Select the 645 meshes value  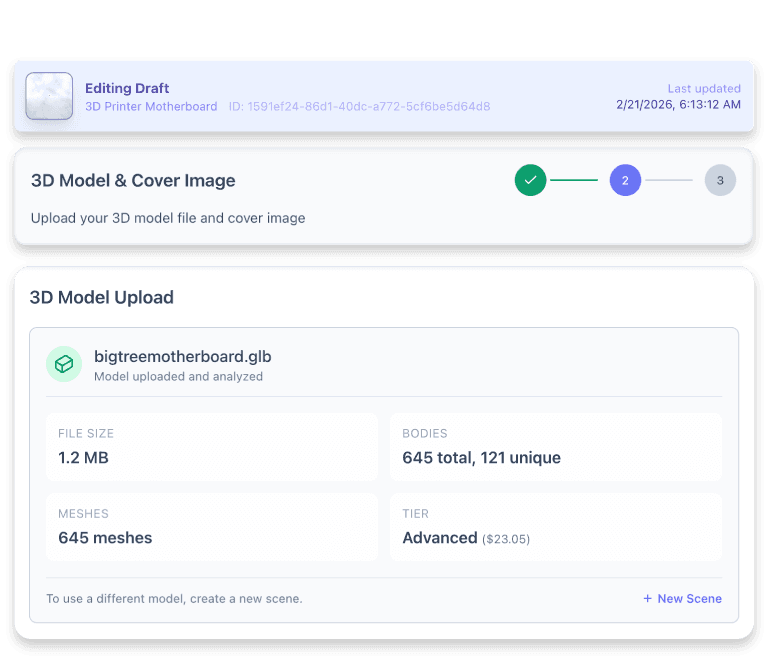click(105, 538)
